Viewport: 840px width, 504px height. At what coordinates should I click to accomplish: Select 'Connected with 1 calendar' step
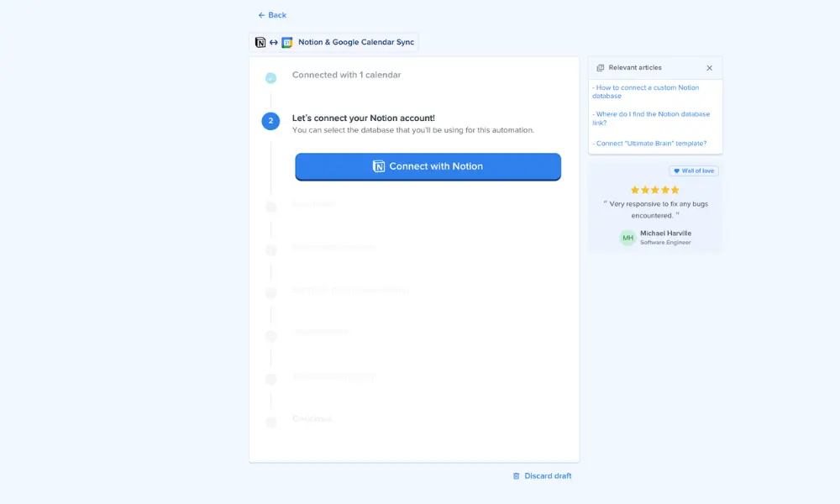[346, 75]
